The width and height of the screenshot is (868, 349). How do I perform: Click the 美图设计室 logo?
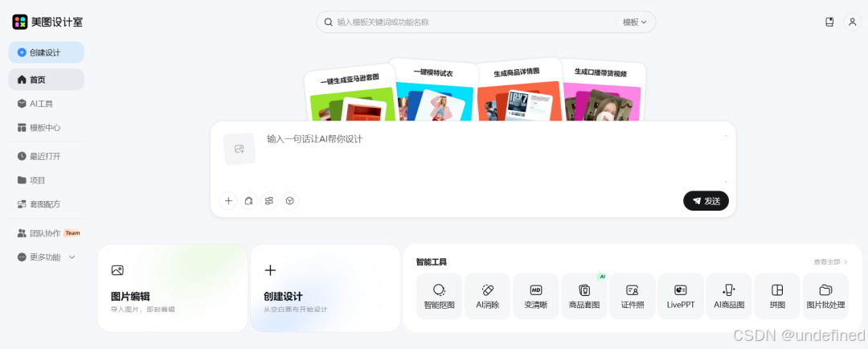[x=47, y=23]
